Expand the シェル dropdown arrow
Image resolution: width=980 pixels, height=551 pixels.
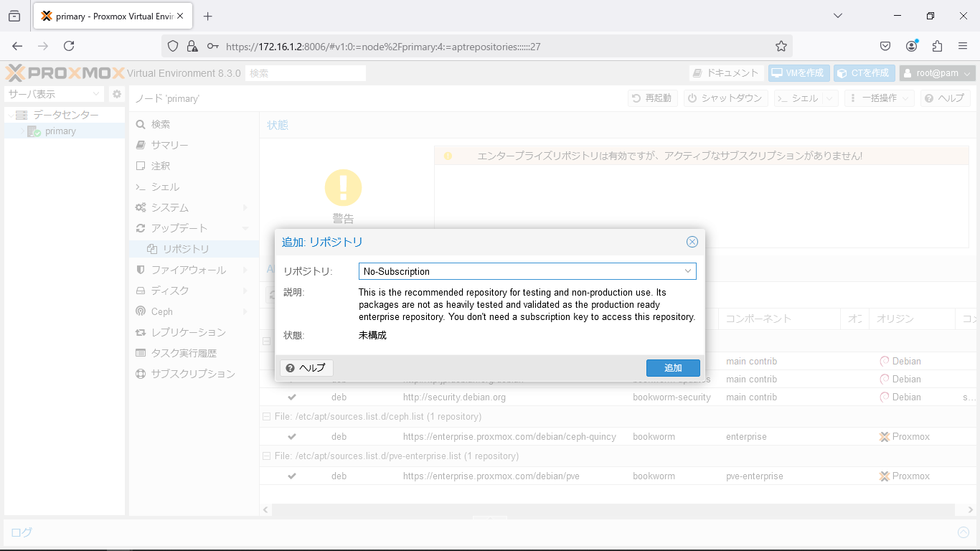[830, 98]
